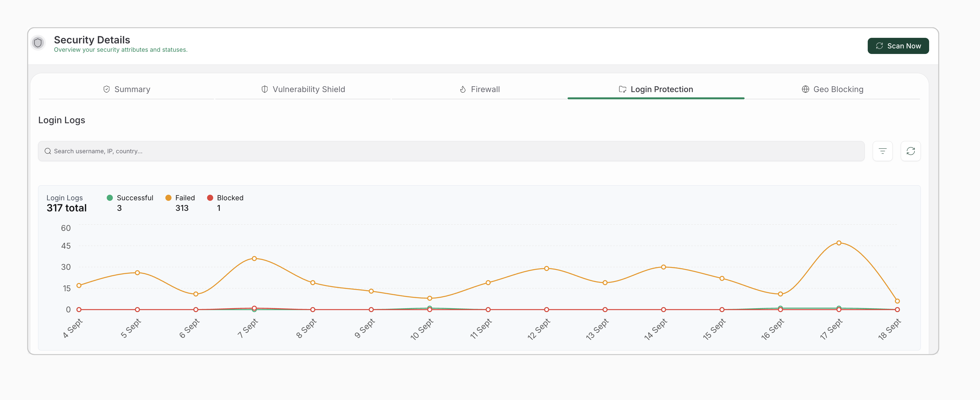Click the shield icon beside Security Details
This screenshot has height=400, width=980.
tap(38, 43)
